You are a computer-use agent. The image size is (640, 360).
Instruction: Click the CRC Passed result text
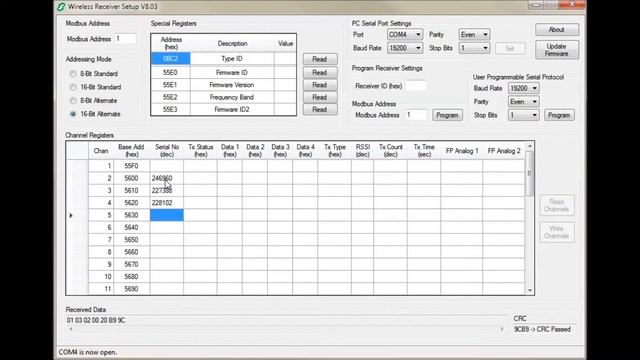pos(542,329)
